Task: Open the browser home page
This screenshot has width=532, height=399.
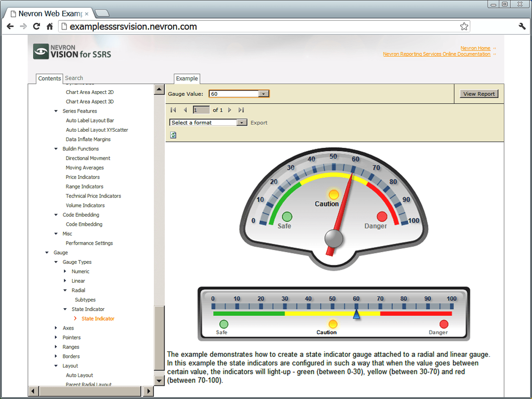Action: (x=50, y=26)
